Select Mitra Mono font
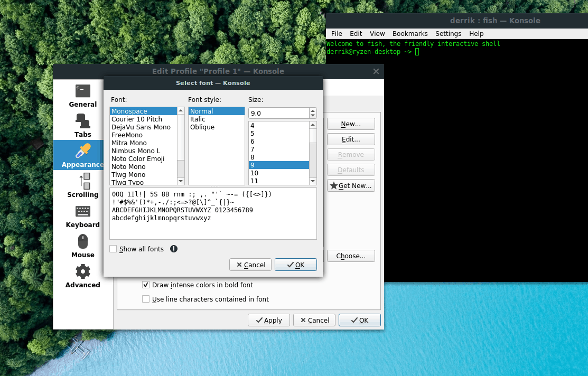Viewport: 588px width, 376px height. click(143, 143)
